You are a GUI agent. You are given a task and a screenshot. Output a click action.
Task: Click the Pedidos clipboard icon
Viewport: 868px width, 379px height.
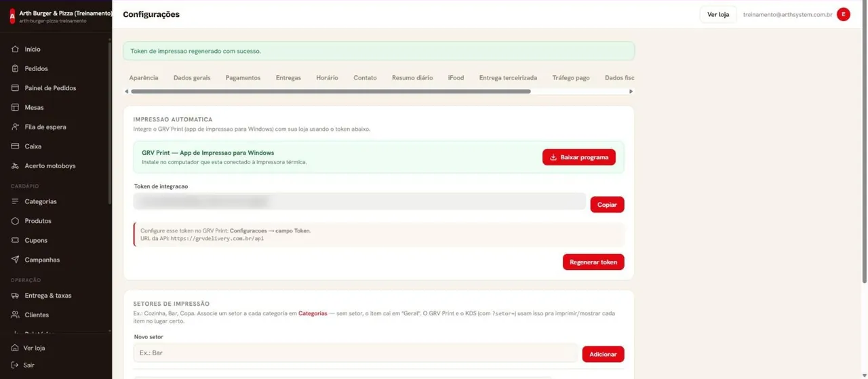pyautogui.click(x=15, y=68)
